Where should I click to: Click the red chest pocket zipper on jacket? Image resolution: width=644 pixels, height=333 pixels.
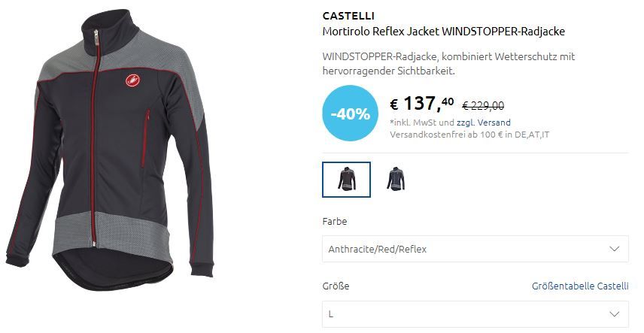[x=145, y=138]
